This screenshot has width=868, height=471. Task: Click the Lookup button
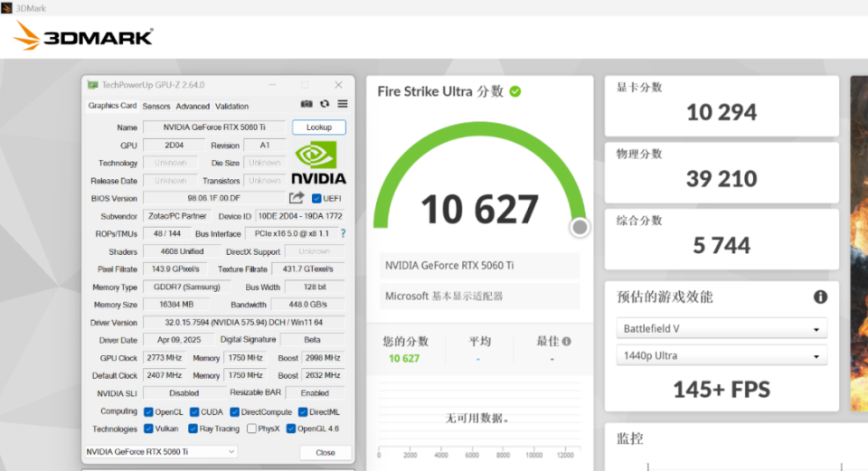[319, 127]
